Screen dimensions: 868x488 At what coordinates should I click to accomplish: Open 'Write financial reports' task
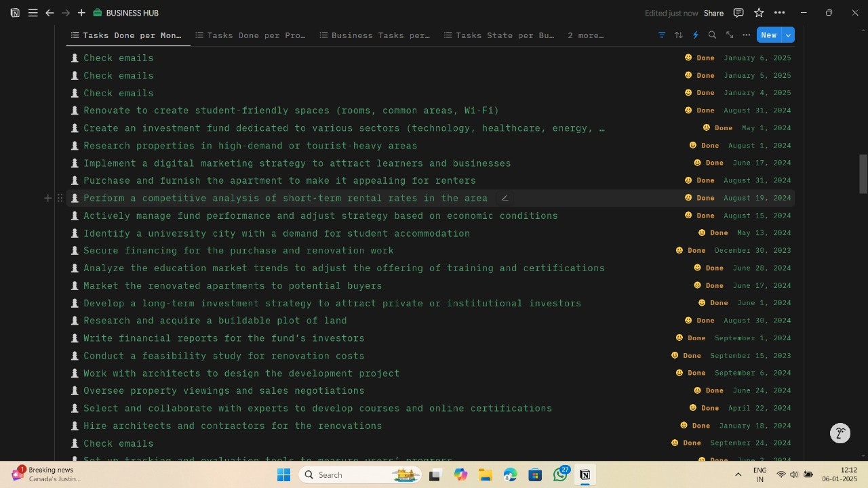(224, 338)
